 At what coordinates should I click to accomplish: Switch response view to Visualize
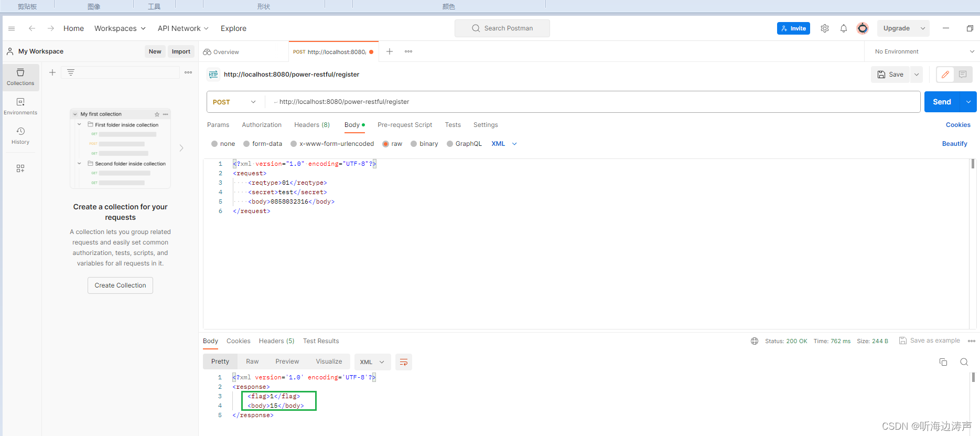[x=329, y=361]
